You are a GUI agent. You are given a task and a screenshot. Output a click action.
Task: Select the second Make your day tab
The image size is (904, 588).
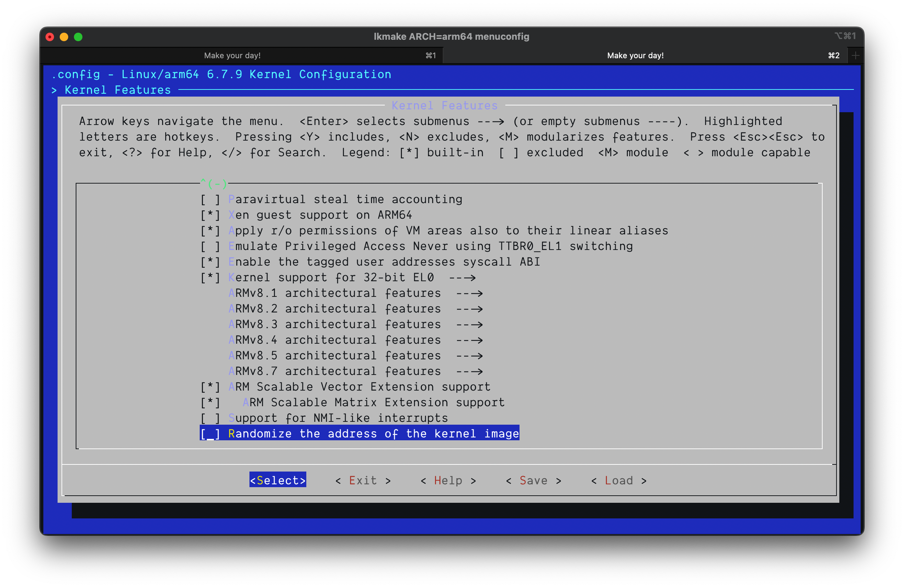click(x=635, y=55)
